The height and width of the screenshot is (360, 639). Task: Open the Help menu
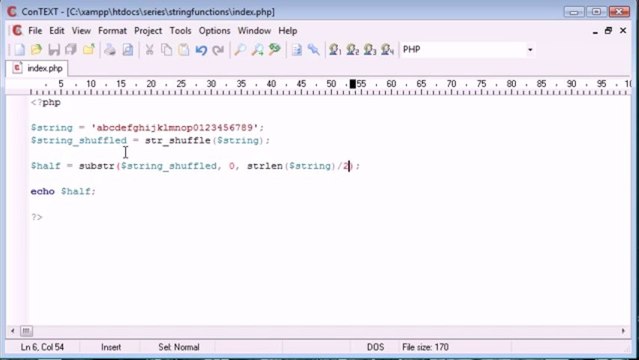(x=288, y=31)
